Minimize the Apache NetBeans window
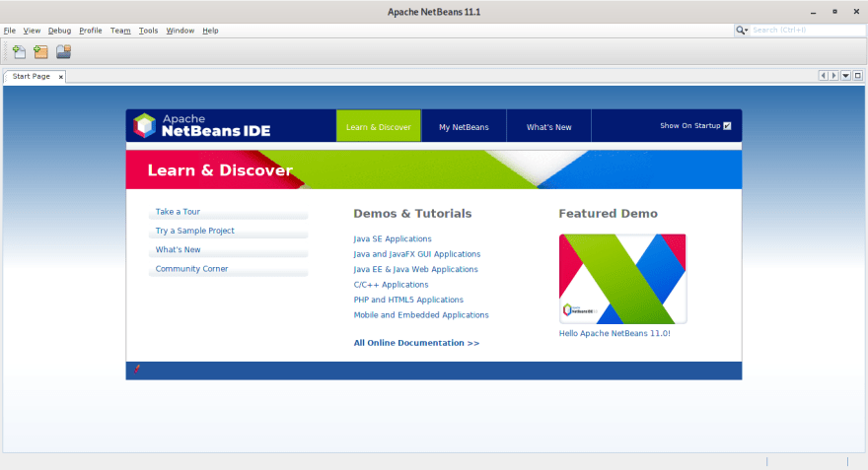Viewport: 868px width, 470px height. pos(813,12)
